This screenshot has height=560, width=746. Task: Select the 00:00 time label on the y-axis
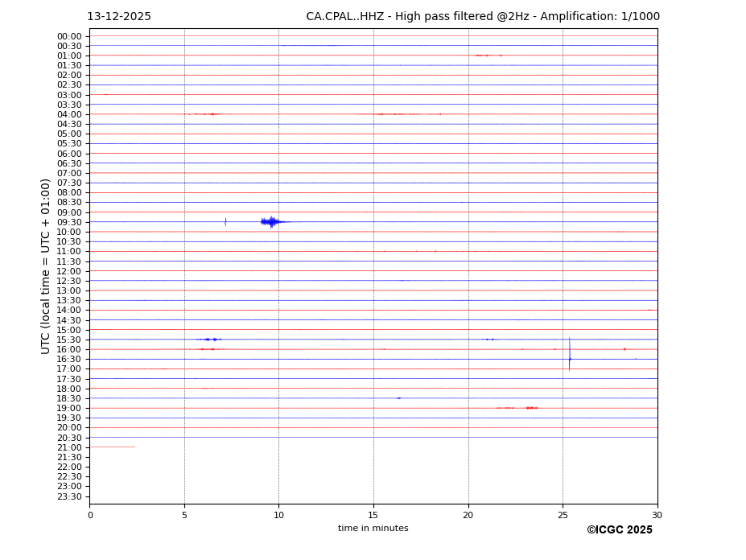(x=69, y=36)
